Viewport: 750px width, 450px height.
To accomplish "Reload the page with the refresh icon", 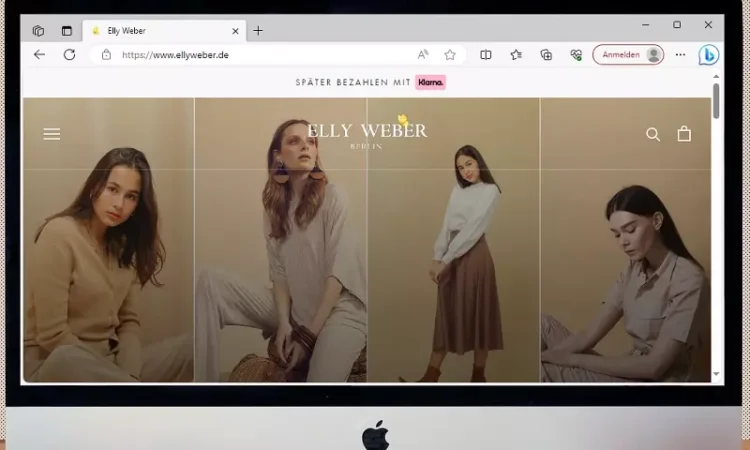I will coord(69,55).
